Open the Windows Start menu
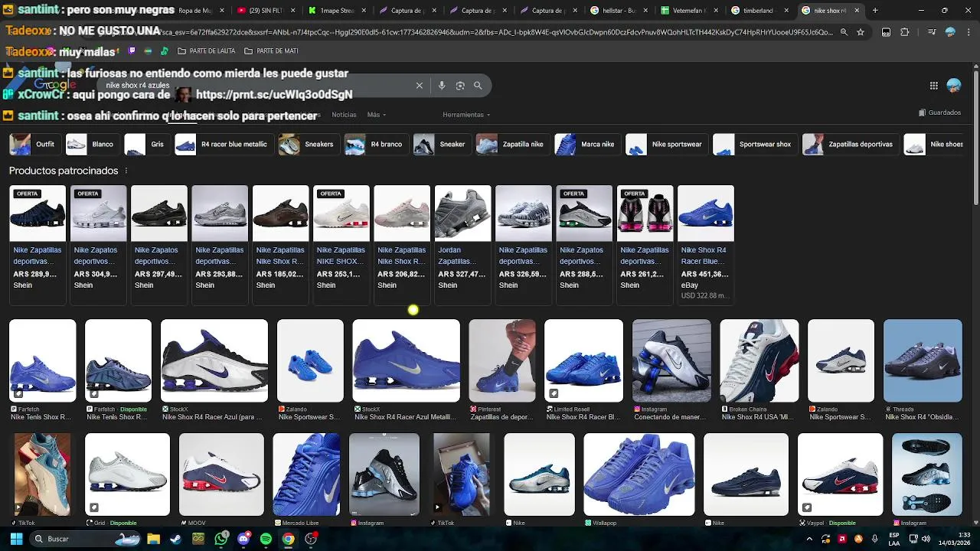 tap(16, 539)
